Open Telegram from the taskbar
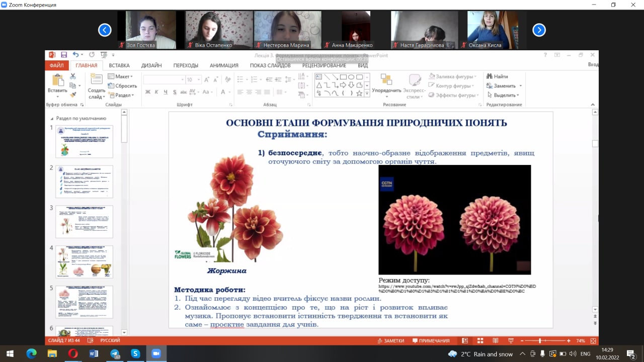 [114, 354]
